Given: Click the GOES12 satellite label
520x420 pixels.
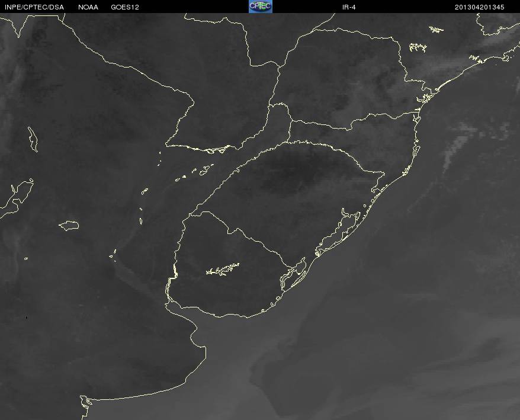Looking at the screenshot, I should pyautogui.click(x=125, y=7).
